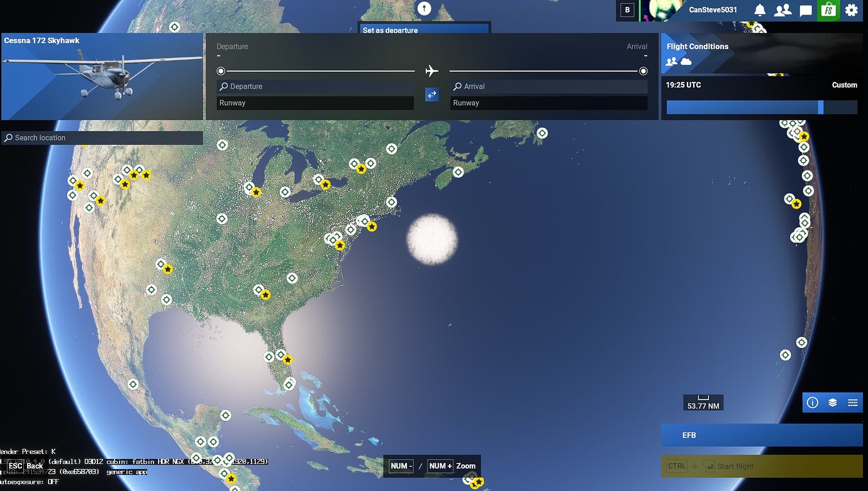
Task: Click the multiplayer icon under Flight Conditions
Action: tap(672, 61)
